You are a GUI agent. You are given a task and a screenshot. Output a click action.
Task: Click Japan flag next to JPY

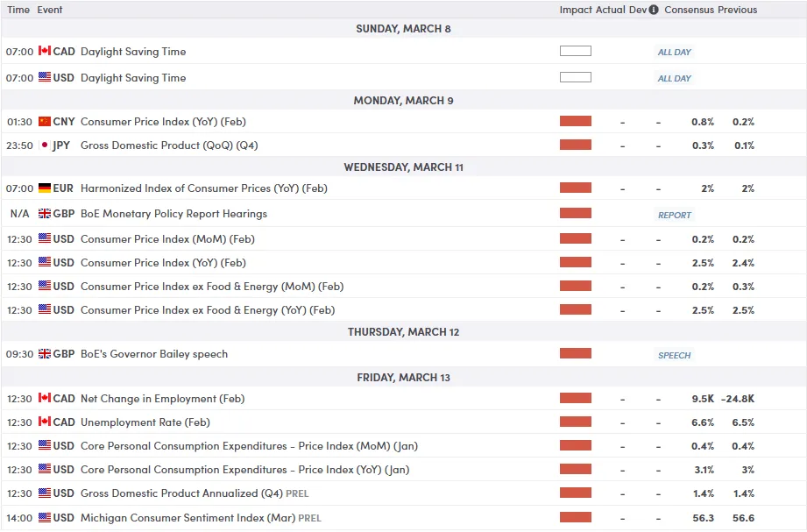(x=45, y=145)
